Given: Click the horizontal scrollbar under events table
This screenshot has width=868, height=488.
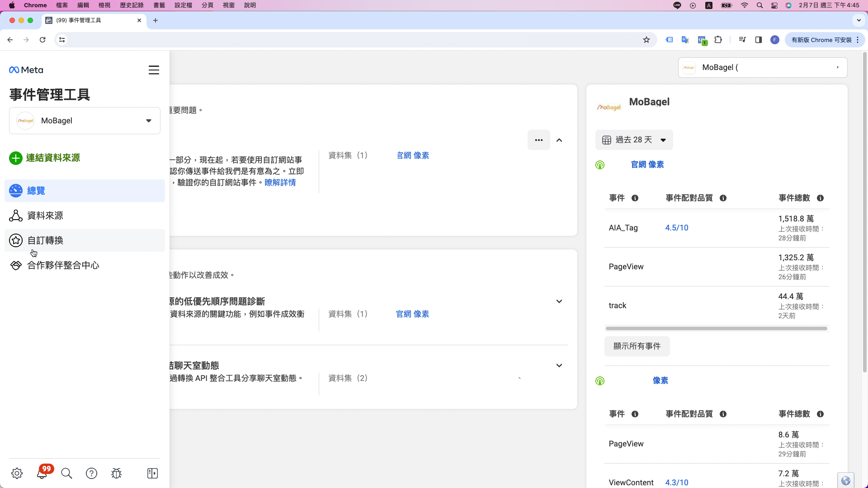Looking at the screenshot, I should coord(717,328).
